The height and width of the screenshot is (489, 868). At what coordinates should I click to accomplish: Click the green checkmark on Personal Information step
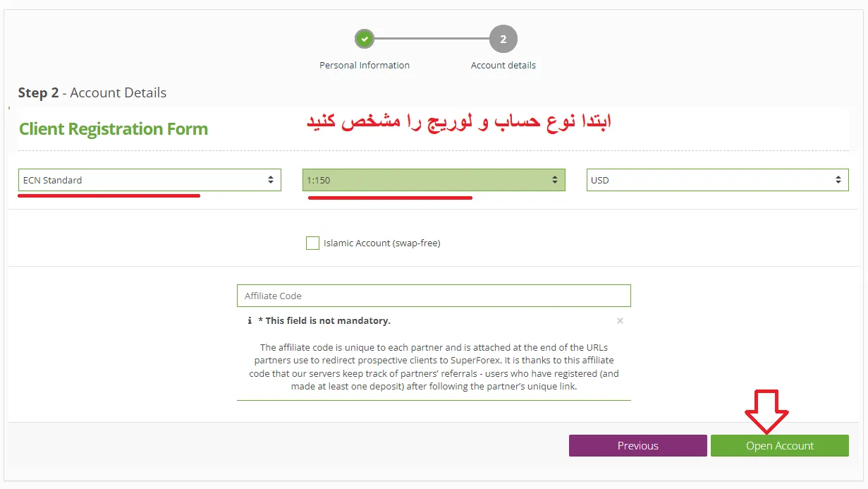(x=365, y=39)
